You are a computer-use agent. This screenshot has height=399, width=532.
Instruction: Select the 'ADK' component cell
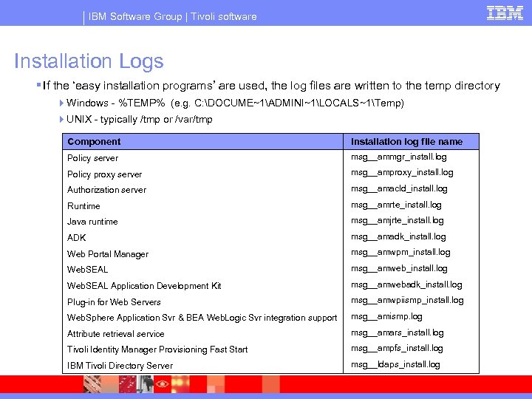coord(76,237)
